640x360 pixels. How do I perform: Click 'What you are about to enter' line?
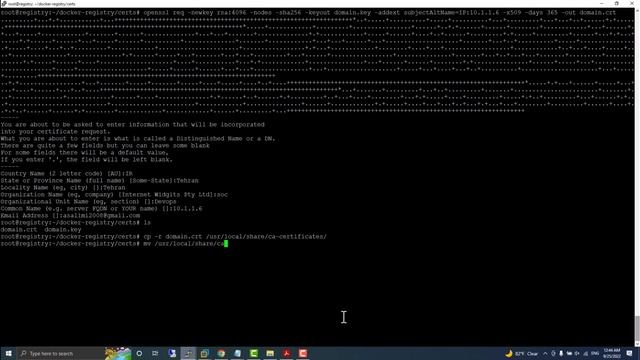pos(138,139)
